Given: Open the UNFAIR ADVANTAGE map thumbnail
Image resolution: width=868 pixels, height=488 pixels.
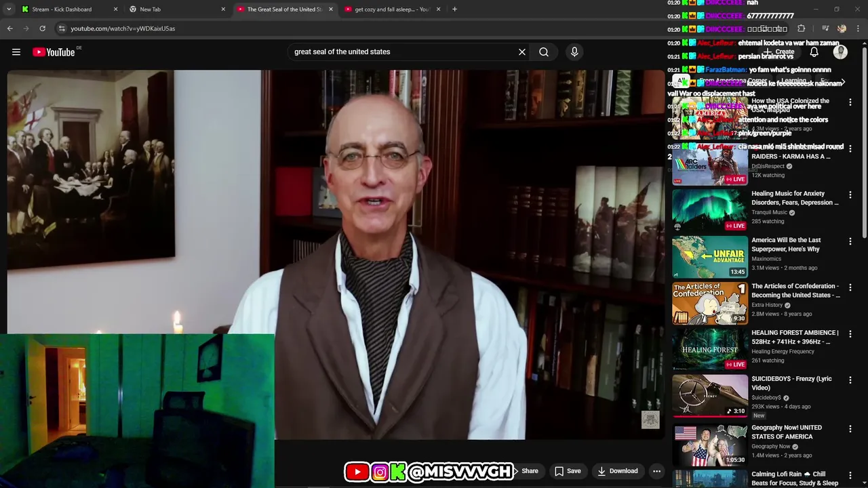Looking at the screenshot, I should coord(710,256).
